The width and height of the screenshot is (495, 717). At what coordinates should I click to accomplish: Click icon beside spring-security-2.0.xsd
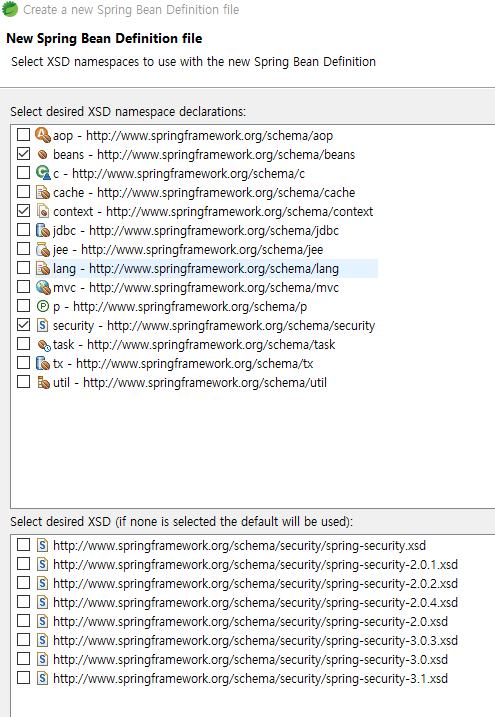(43, 621)
